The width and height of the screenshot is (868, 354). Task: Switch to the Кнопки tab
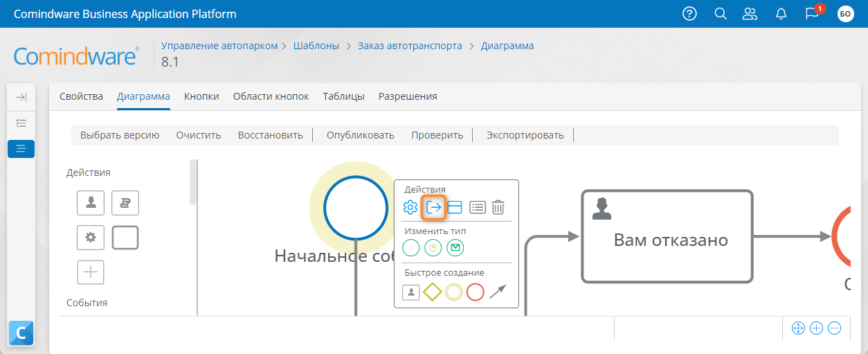201,96
